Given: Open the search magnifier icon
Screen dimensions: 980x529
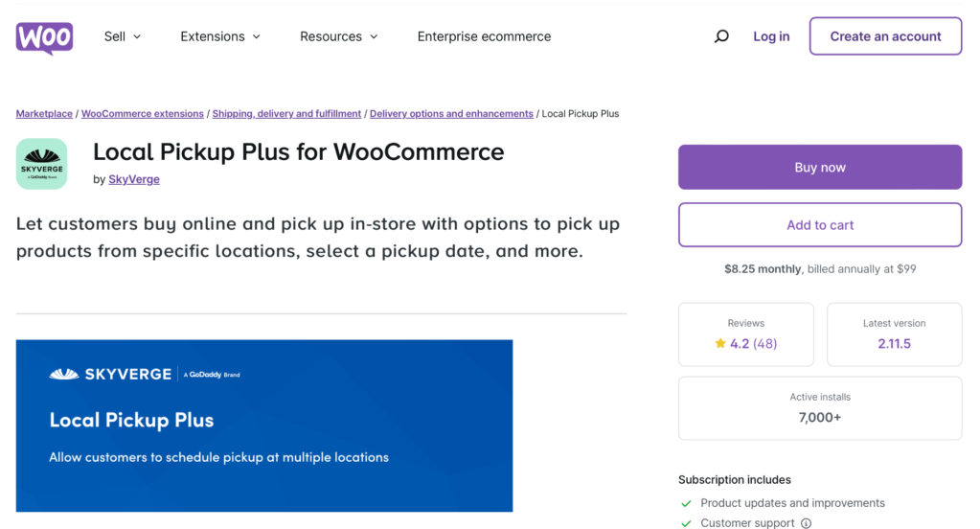Looking at the screenshot, I should pyautogui.click(x=721, y=36).
